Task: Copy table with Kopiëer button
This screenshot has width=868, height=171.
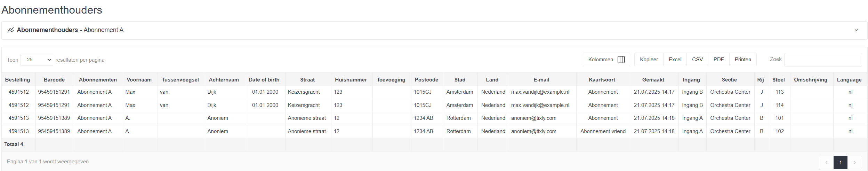Action: coord(649,60)
